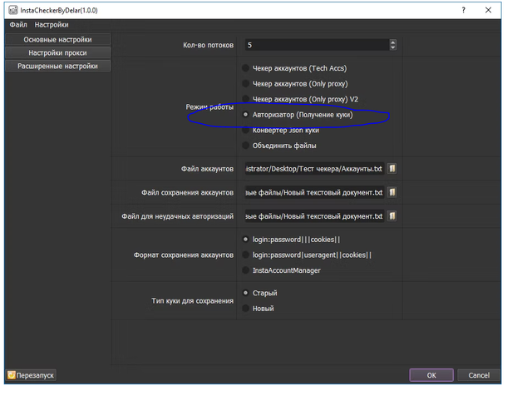The image size is (532, 396).
Task: Browse for the Файл аккаунтов path
Action: [x=392, y=168]
